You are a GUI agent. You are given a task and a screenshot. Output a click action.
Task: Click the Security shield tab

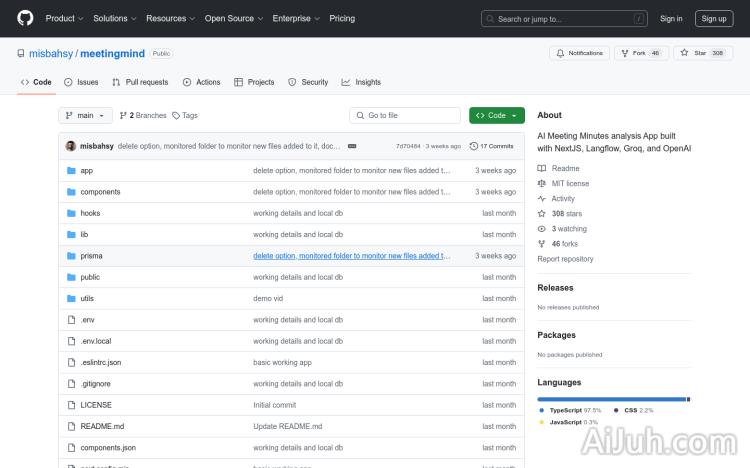tap(308, 82)
